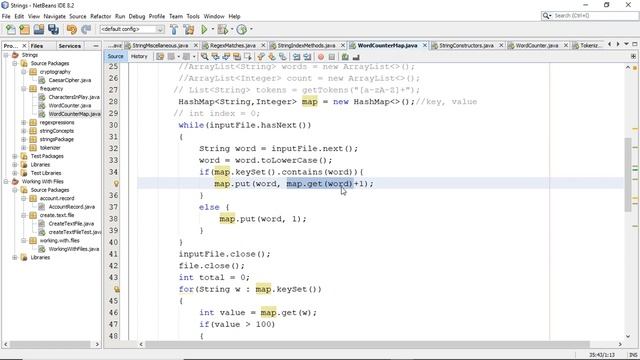Collapse the cryptography package node
640x360 pixels.
click(24, 72)
